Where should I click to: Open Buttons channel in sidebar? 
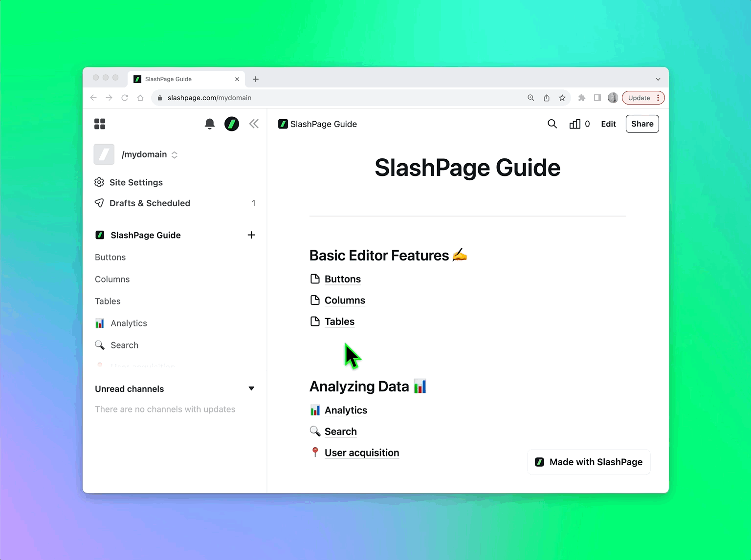click(110, 258)
